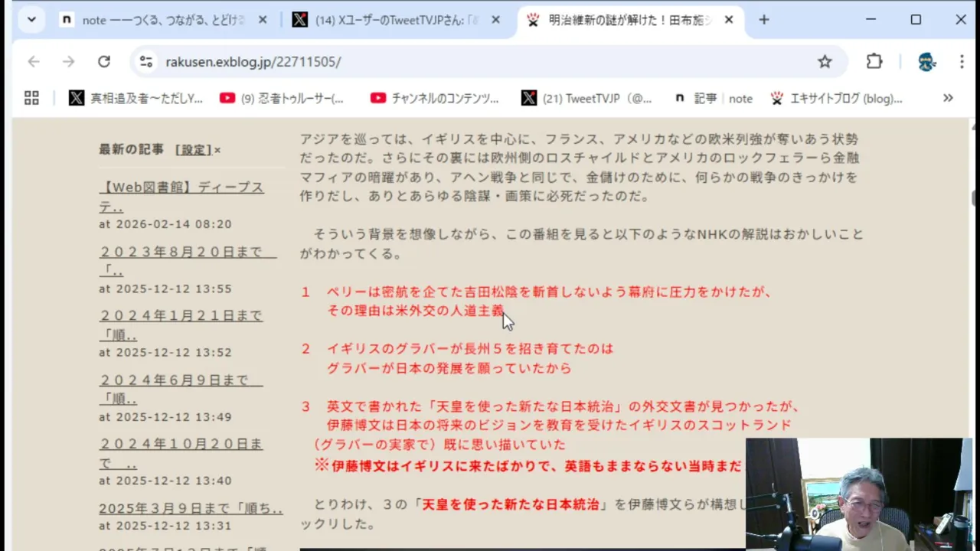Open 忍者トゥルーサー YouTube bookmark
This screenshot has width=980, height=551.
(283, 98)
